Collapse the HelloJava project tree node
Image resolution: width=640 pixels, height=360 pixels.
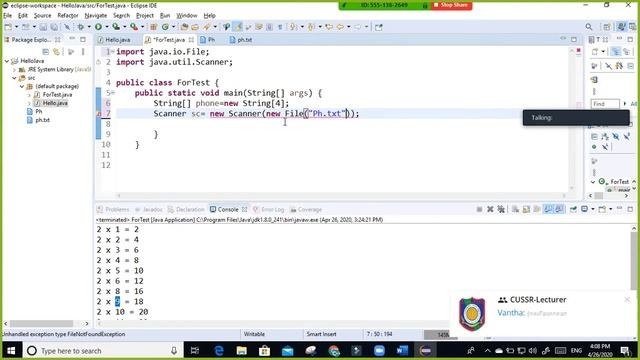coord(7,61)
